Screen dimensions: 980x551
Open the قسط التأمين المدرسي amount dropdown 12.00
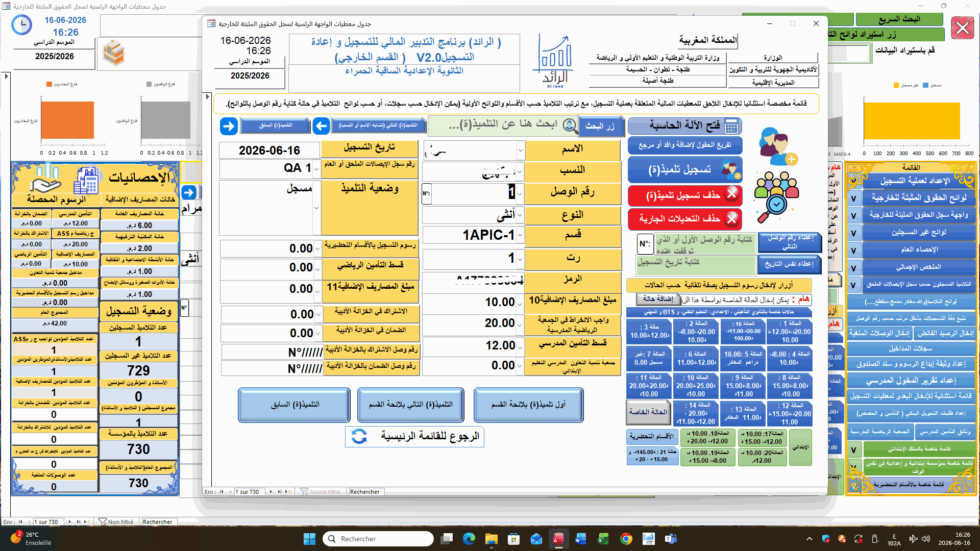pos(520,347)
